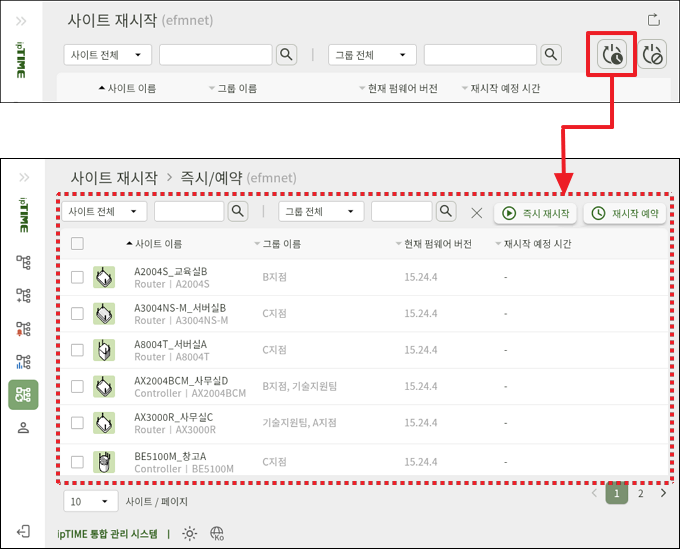Click the cancel restart schedule icon
This screenshot has height=553, width=680.
pyautogui.click(x=653, y=55)
